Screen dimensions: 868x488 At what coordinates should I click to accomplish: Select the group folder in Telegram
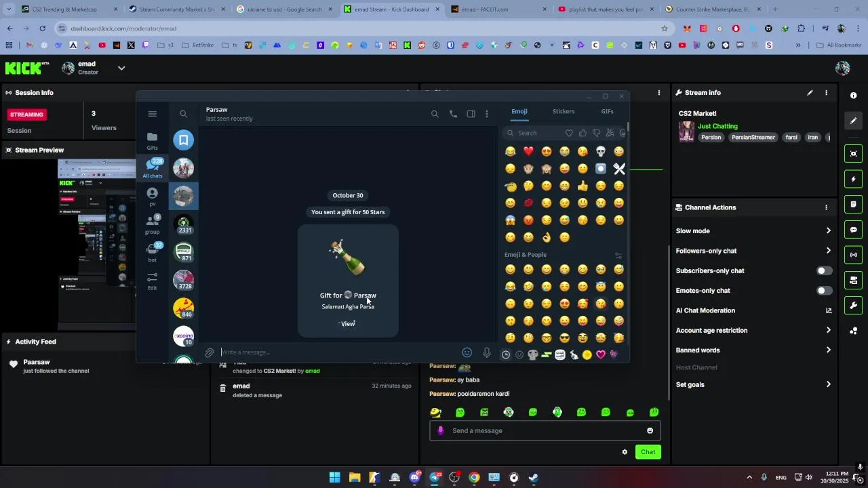tap(152, 224)
